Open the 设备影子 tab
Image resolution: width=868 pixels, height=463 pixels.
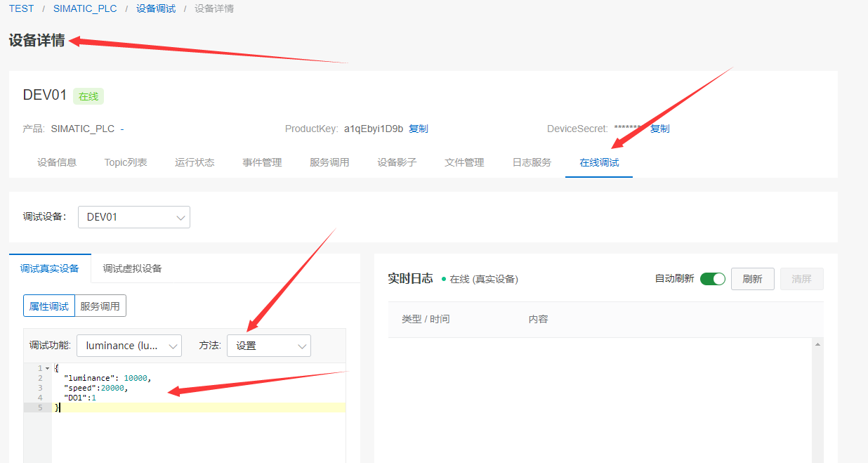397,162
